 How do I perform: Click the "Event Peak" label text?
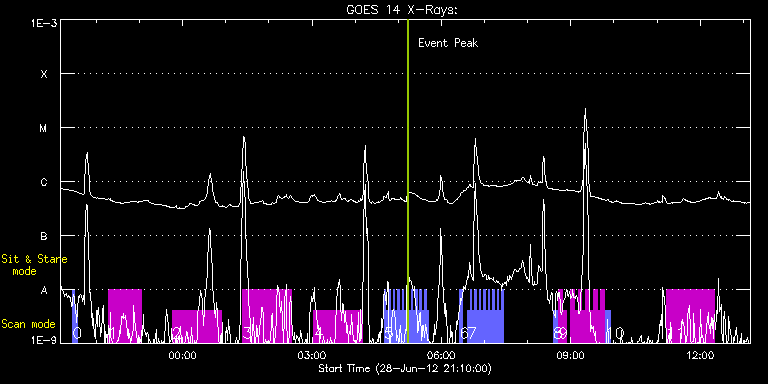pos(448,43)
